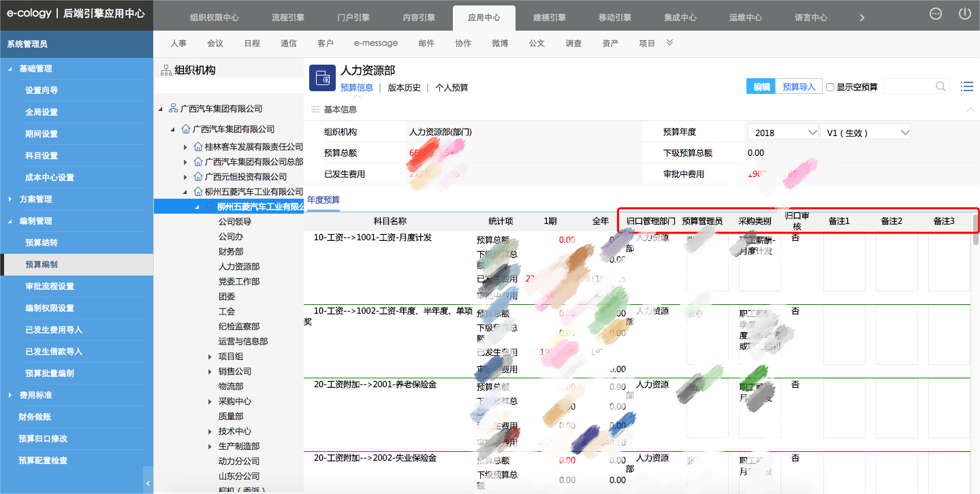Open 审批流程设置 in the sidebar
980x494 pixels.
point(50,286)
